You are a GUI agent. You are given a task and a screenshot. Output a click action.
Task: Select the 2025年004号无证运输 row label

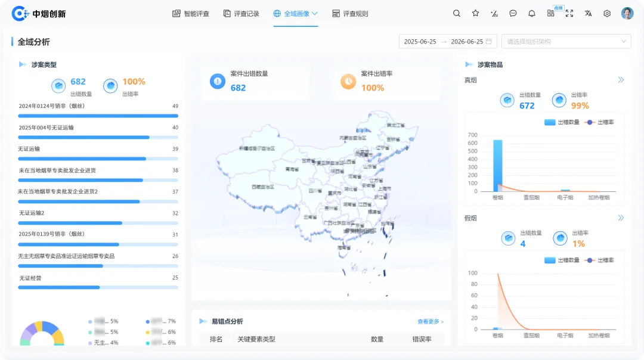pyautogui.click(x=46, y=128)
